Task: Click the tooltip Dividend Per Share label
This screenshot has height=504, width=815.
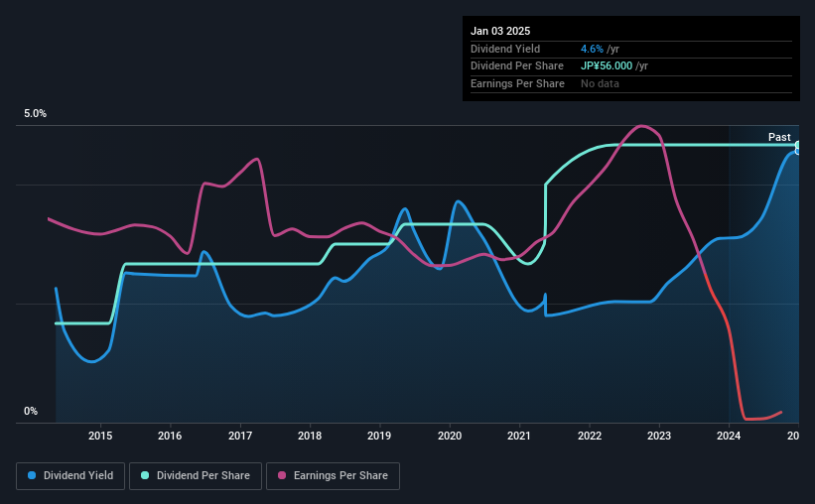Action: 516,66
